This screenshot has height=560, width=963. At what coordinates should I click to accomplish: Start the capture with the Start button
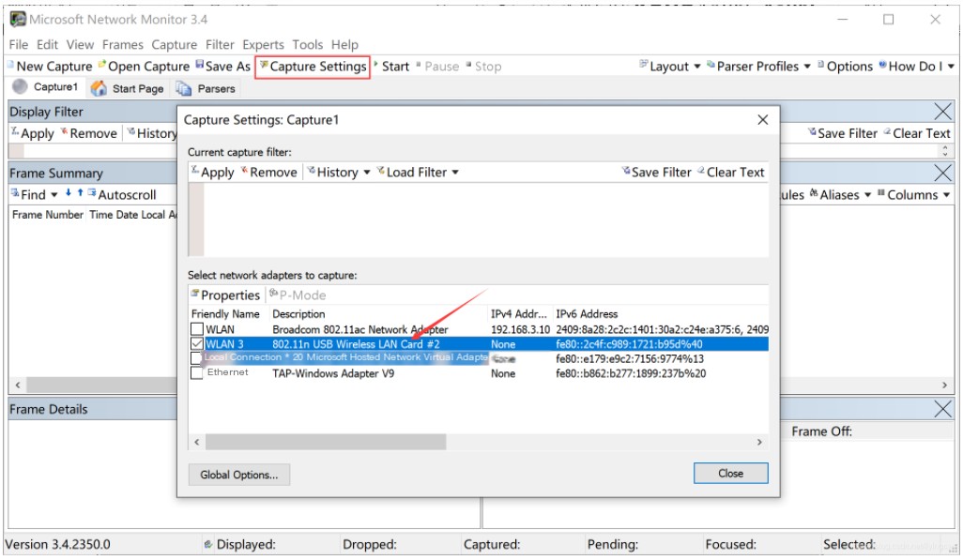coord(391,67)
